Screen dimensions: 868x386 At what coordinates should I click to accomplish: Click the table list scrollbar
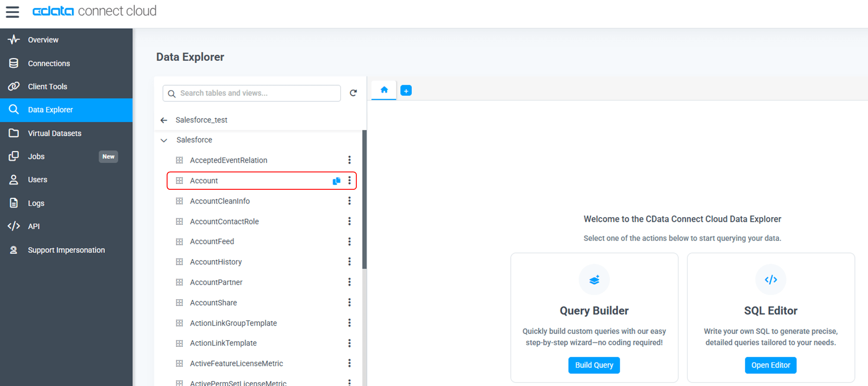[x=365, y=200]
